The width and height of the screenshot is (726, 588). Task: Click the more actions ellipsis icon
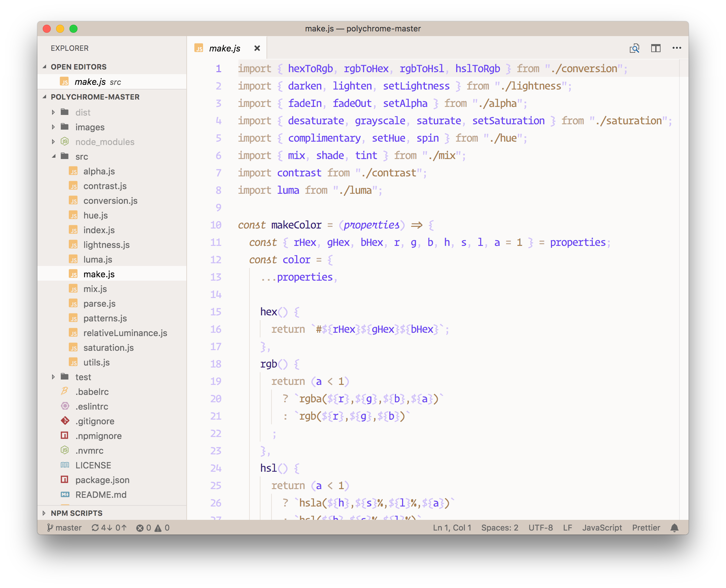tap(678, 47)
